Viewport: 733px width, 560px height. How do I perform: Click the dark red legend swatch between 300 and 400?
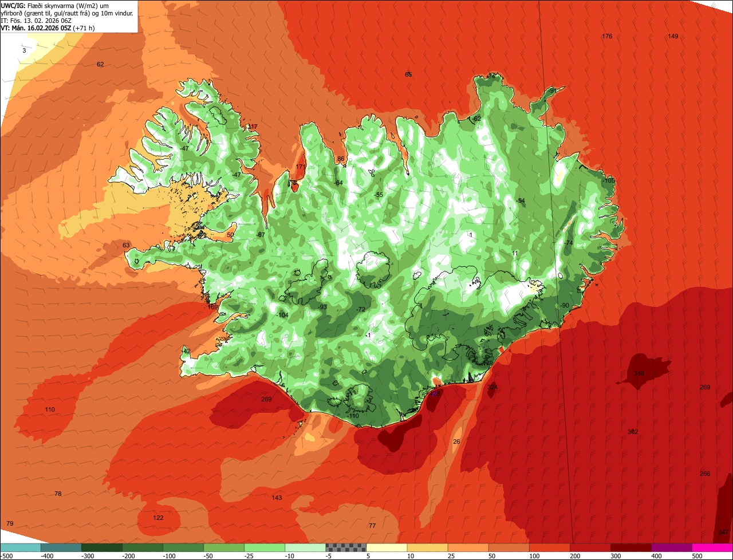coord(631,548)
